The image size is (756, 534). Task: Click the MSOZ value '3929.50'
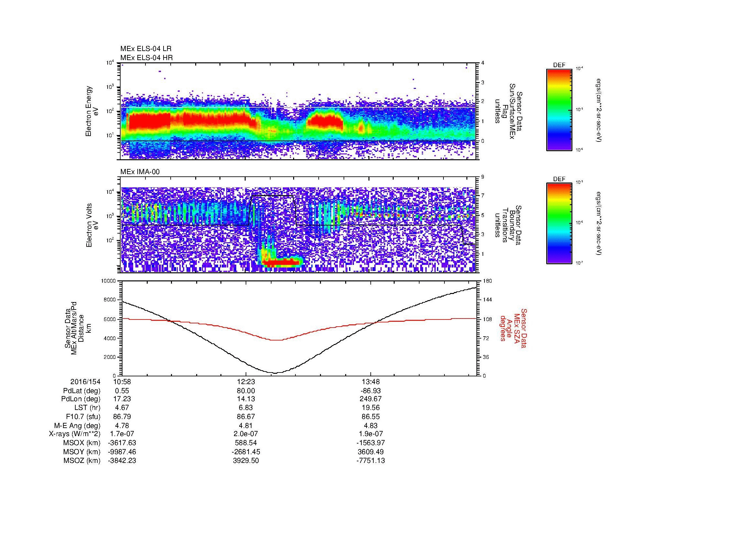pyautogui.click(x=246, y=461)
